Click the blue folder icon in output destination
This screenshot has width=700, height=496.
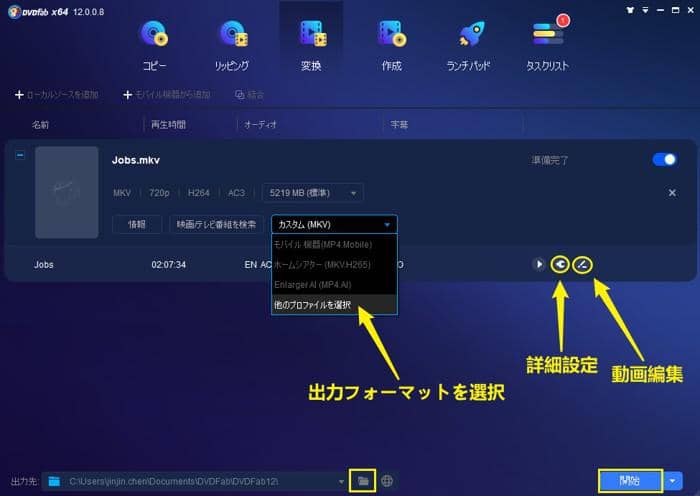click(x=54, y=481)
